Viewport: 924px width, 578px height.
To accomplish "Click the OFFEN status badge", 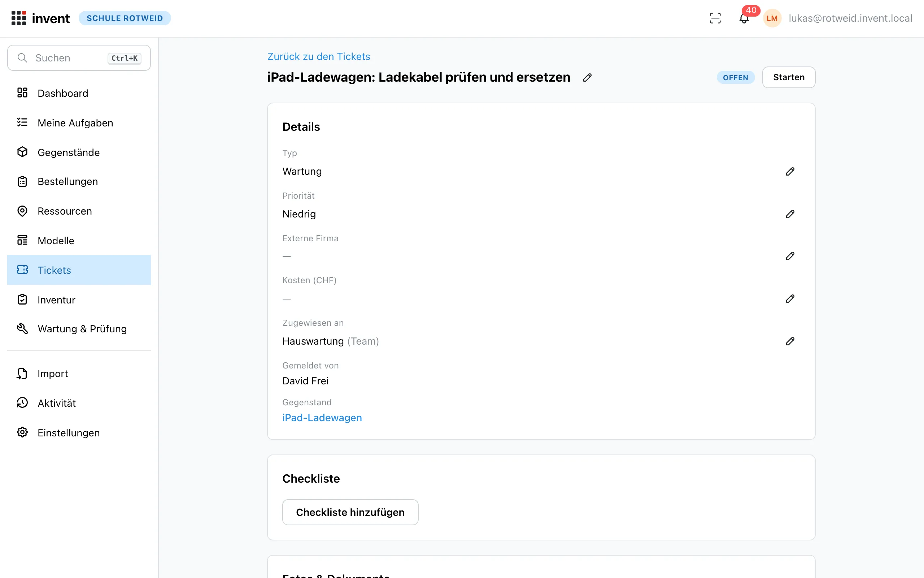I will (x=735, y=78).
